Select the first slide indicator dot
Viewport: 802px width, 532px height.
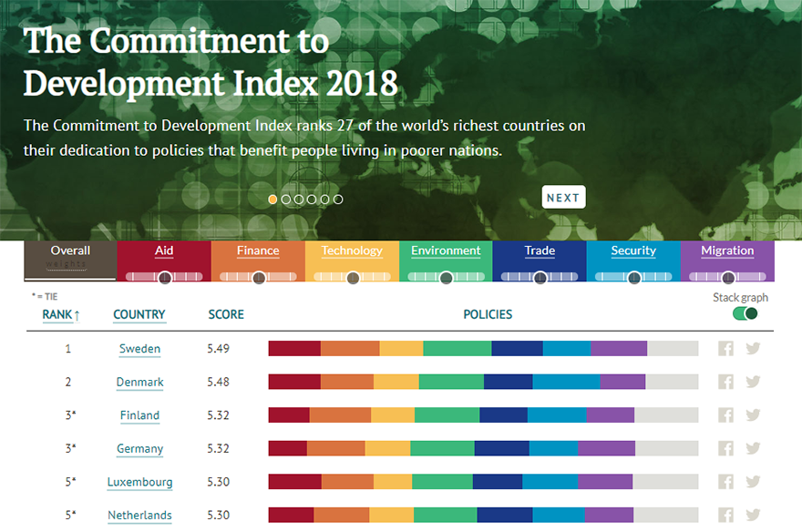pos(272,199)
